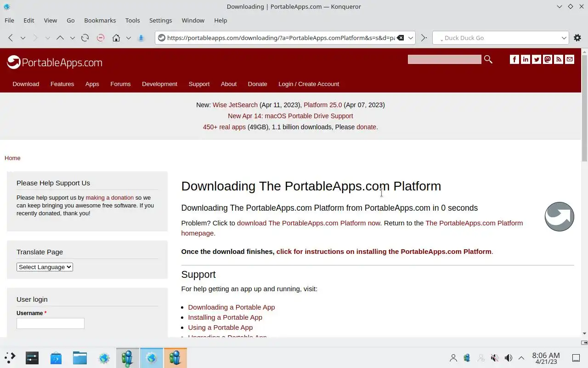Open the Tools menu

pos(132,20)
